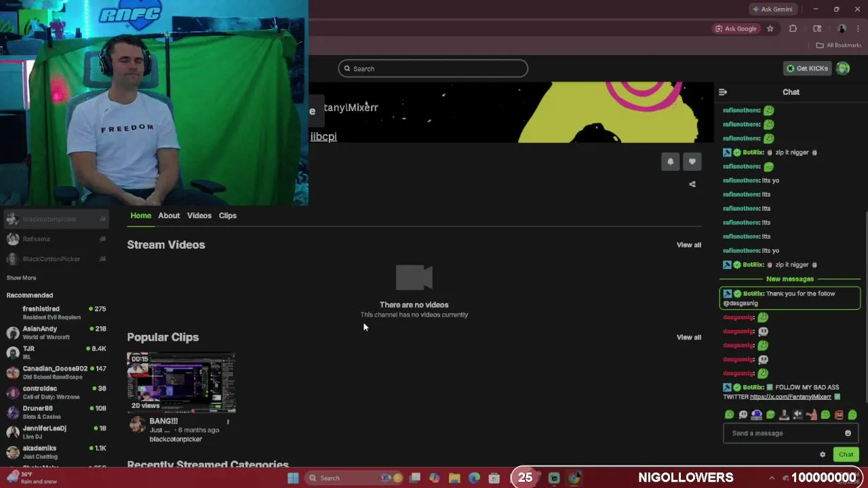Click the Get KICKs button
868x488 pixels.
pos(807,68)
